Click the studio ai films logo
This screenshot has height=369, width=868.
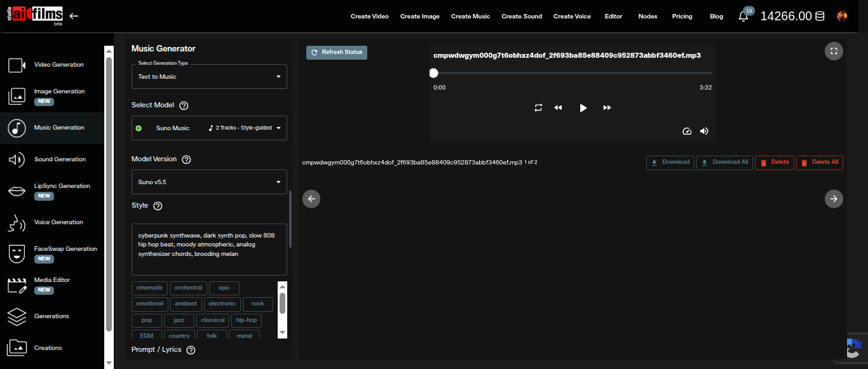34,16
